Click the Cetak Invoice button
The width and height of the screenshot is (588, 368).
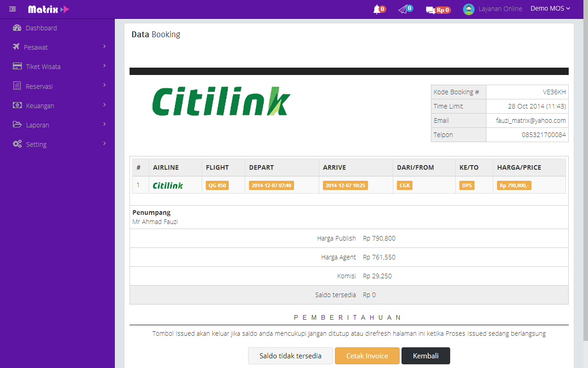tap(367, 356)
